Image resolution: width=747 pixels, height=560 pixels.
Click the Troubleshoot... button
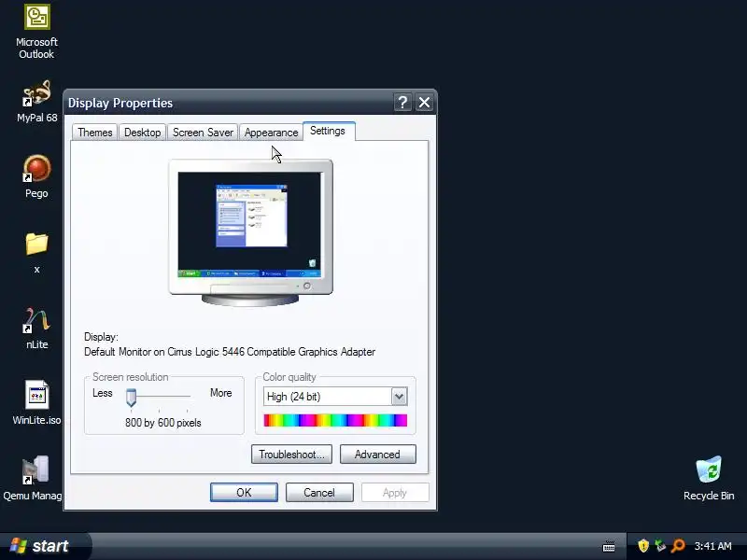click(291, 455)
